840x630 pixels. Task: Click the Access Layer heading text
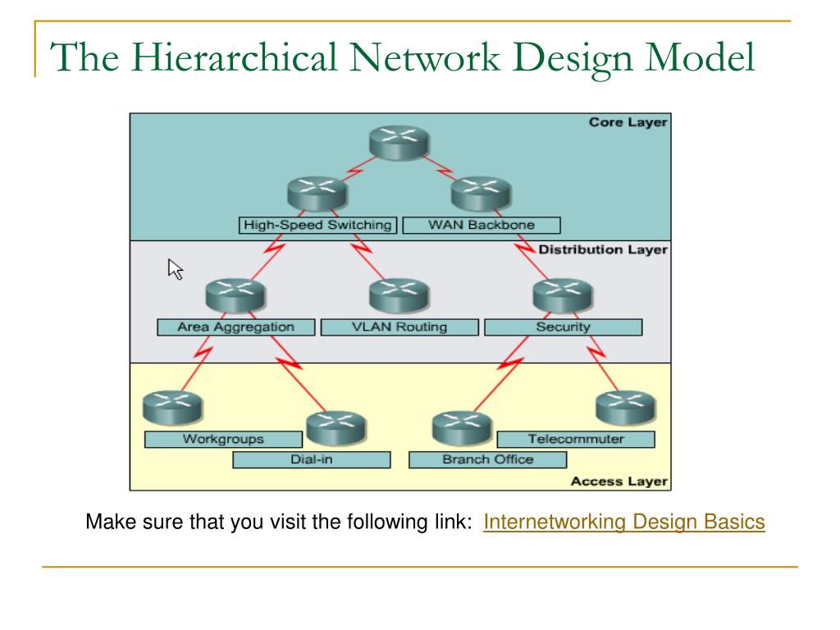[x=619, y=482]
